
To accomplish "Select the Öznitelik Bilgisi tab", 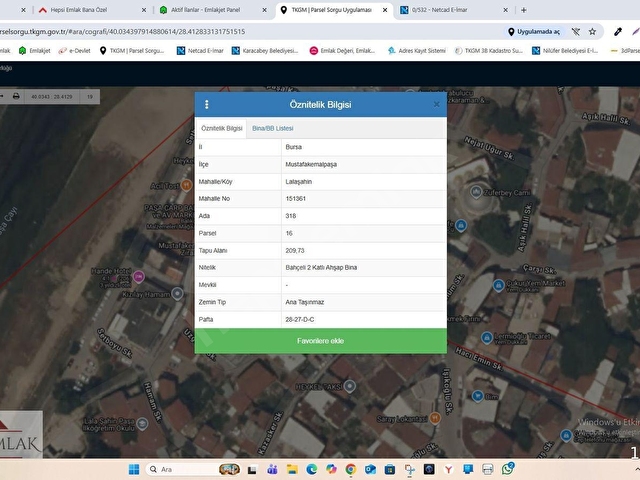I will [x=222, y=128].
